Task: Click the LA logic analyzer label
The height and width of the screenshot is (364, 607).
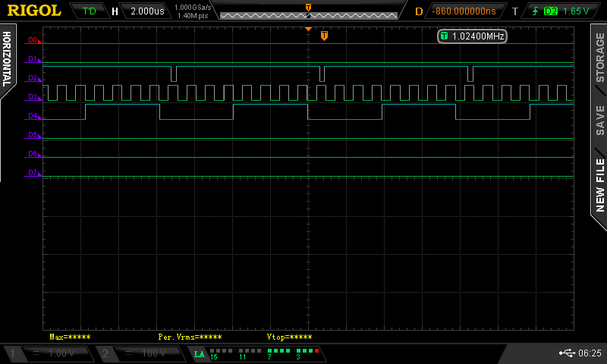Action: pyautogui.click(x=199, y=354)
